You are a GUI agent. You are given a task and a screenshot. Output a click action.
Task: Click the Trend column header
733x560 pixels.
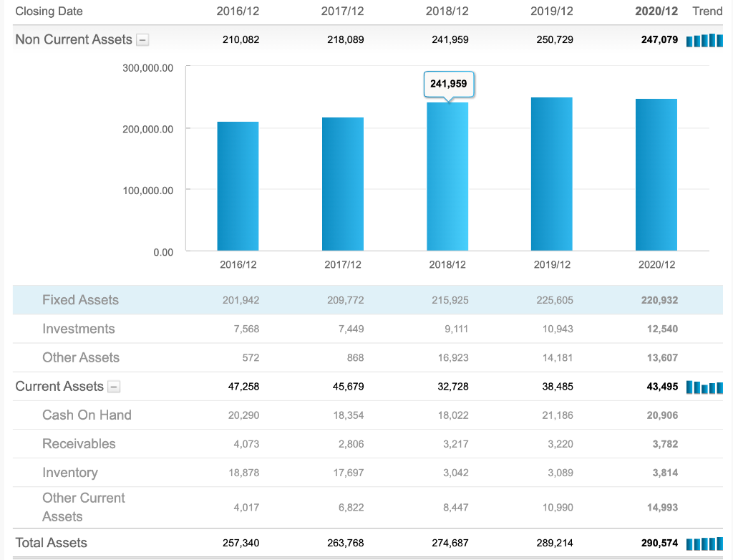[x=707, y=11]
